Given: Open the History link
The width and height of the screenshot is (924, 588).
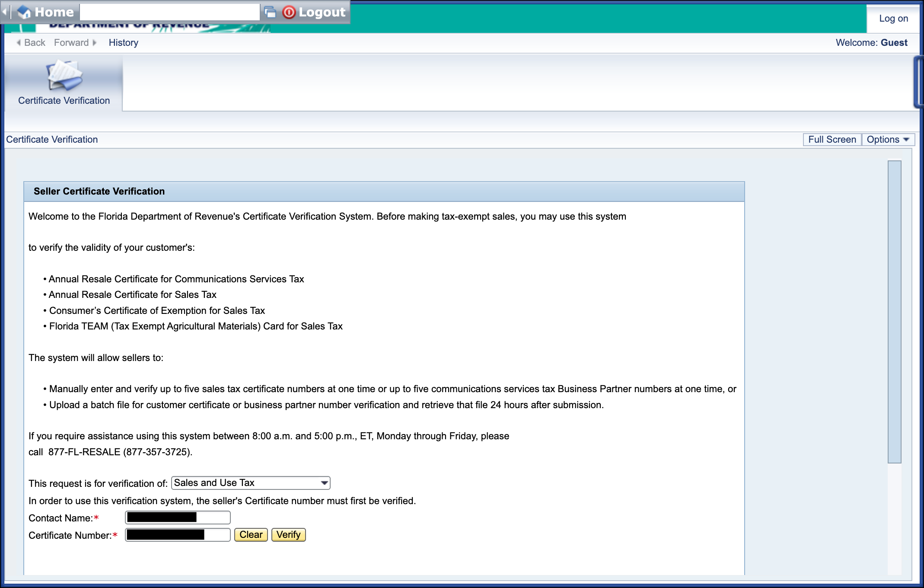Looking at the screenshot, I should point(124,42).
